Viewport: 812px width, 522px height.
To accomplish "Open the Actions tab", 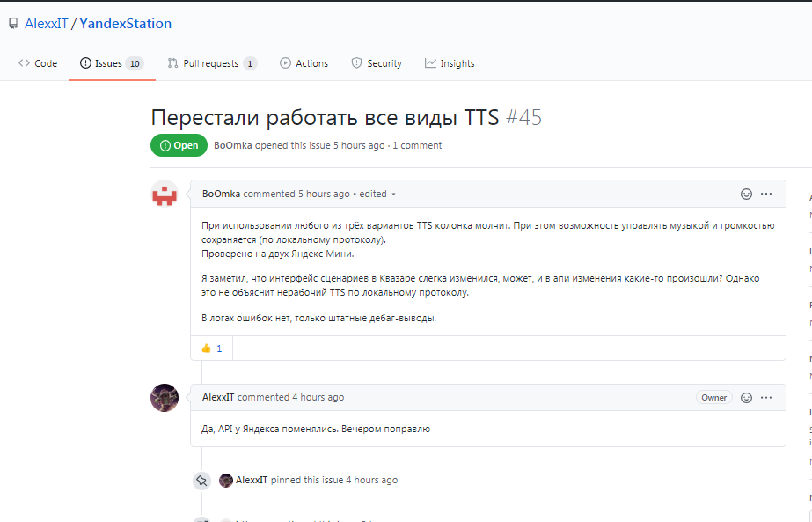I will click(x=304, y=63).
